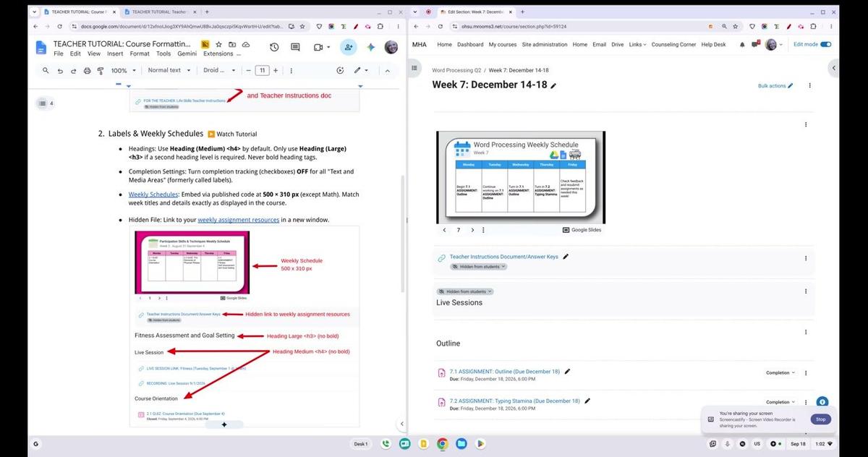The height and width of the screenshot is (457, 868).
Task: Edit title of 7.2 ASSIGNMENT Typing Stamina
Action: point(587,401)
